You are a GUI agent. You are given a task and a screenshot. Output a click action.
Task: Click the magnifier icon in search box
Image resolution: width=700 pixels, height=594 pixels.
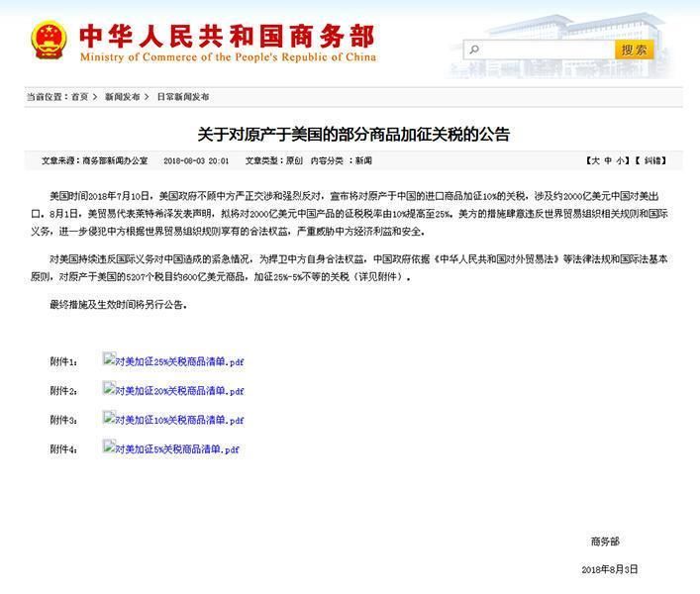474,49
